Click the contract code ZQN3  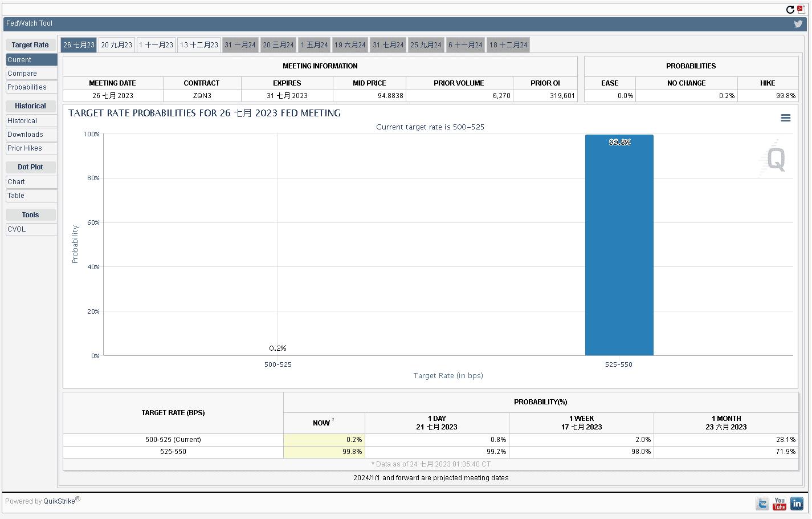pos(202,96)
